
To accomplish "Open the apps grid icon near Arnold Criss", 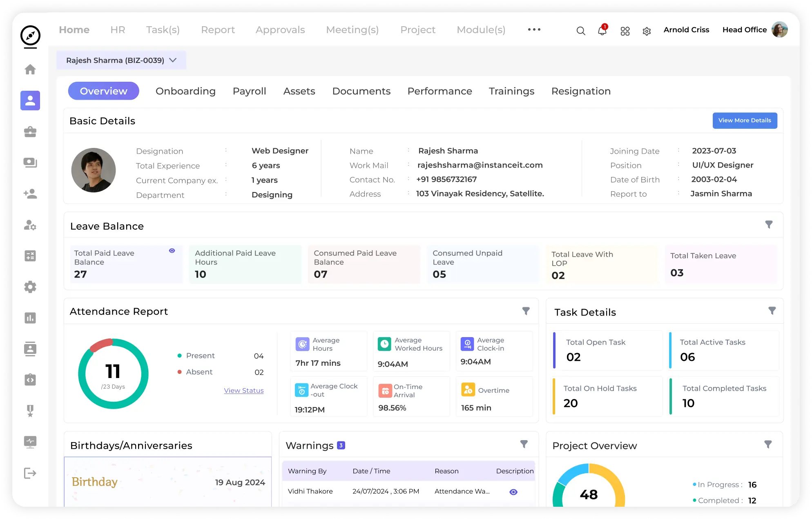I will pos(625,31).
